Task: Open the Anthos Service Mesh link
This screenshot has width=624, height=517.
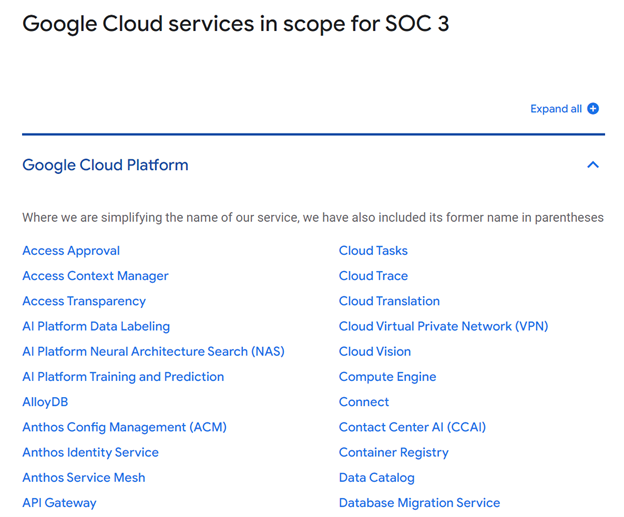Action: click(x=84, y=478)
